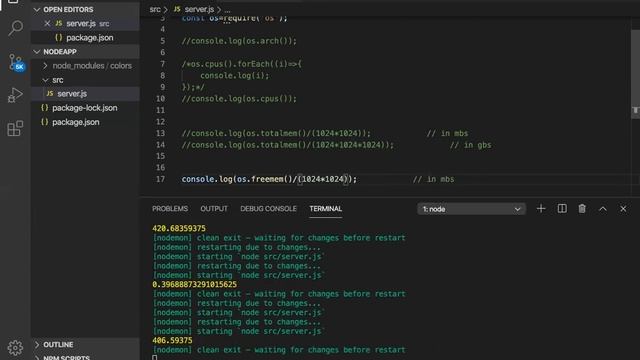Click the terminal cursor prompt at bottom

155,358
